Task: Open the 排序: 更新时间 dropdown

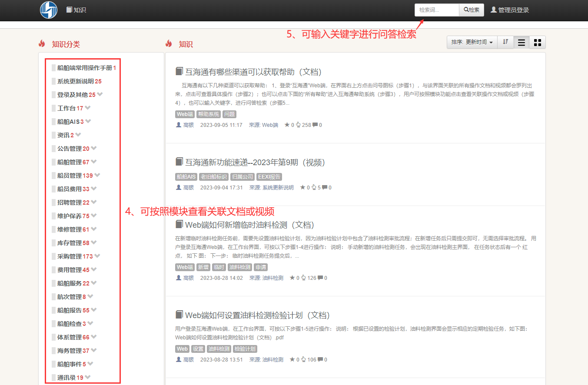Action: 472,42
